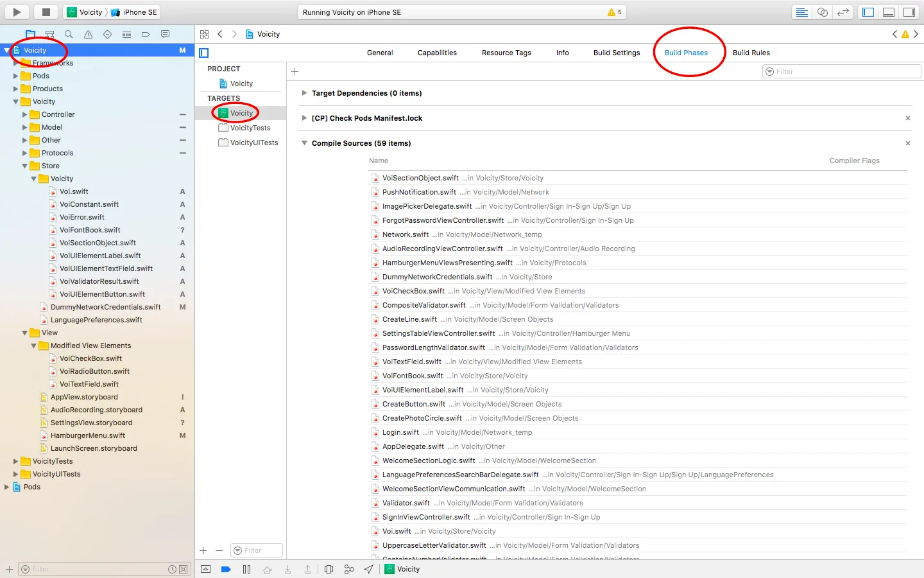Expand the Controller group
Image resolution: width=924 pixels, height=578 pixels.
24,114
